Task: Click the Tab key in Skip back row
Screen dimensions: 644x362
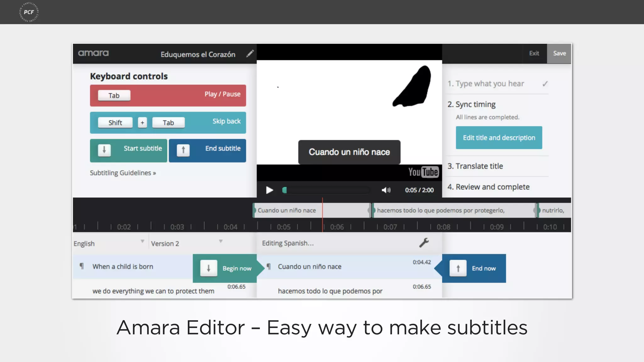Action: click(168, 123)
